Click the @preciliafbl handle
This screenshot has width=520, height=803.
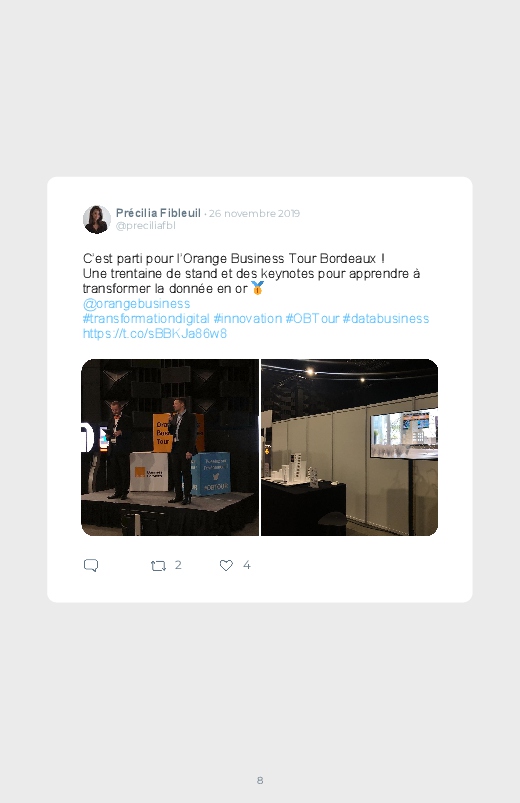[x=145, y=225]
